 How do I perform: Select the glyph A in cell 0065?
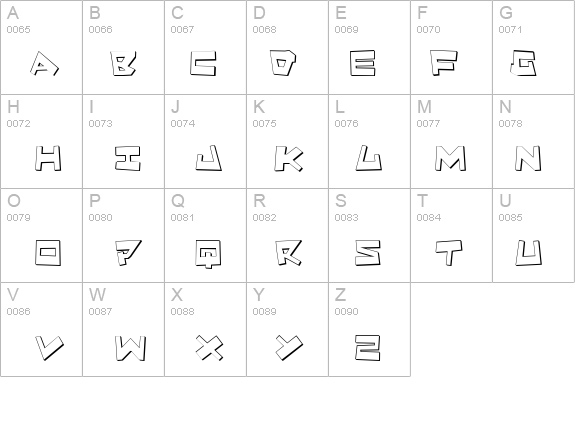pos(44,64)
